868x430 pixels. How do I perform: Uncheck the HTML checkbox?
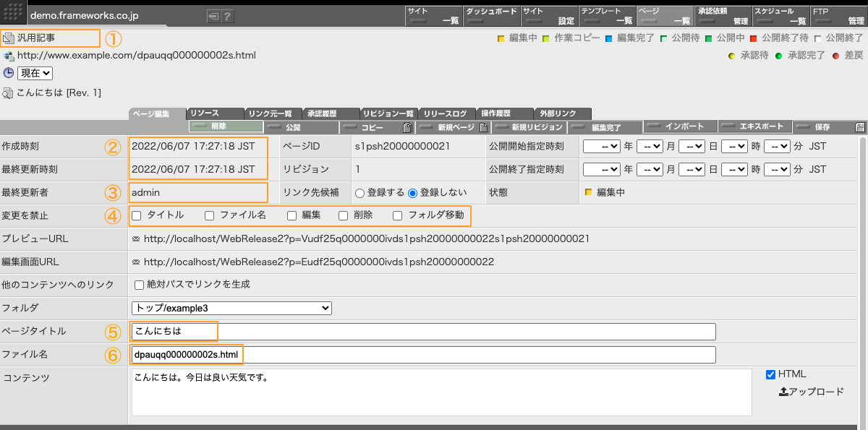770,374
